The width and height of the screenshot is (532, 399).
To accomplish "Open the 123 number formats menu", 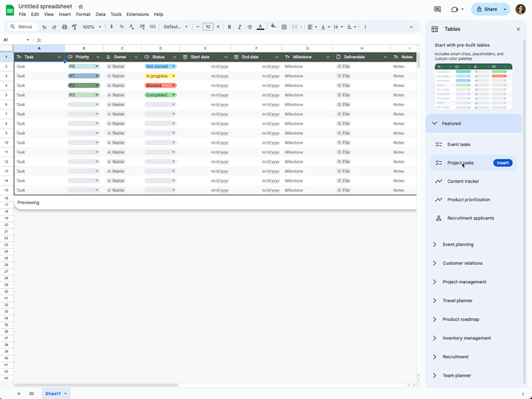I will tap(152, 27).
